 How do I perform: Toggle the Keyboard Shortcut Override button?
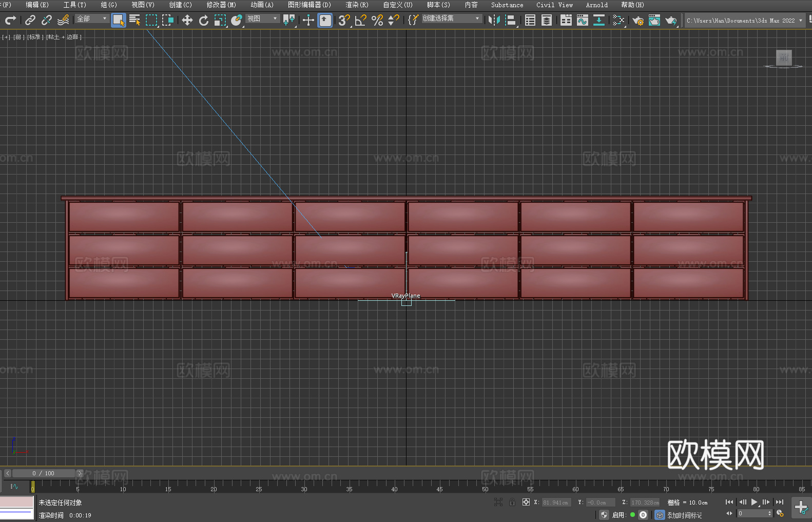coord(325,20)
